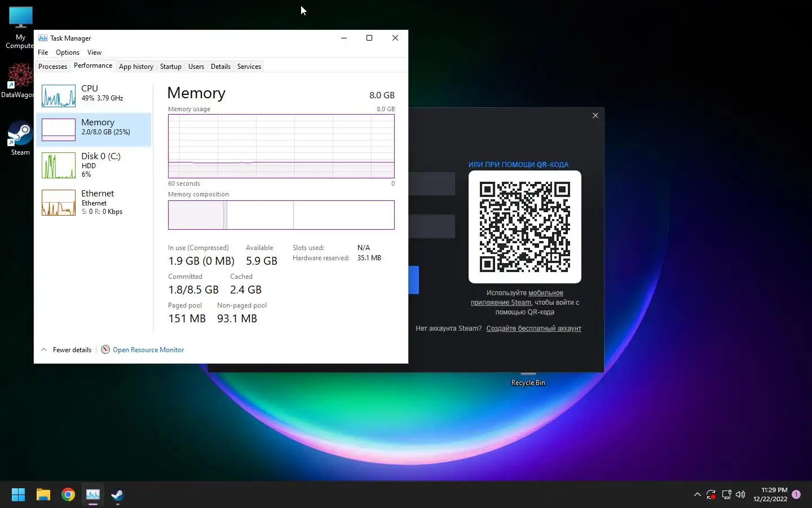Show hidden system tray icons
Viewport: 812px width, 508px height.
pyautogui.click(x=697, y=495)
